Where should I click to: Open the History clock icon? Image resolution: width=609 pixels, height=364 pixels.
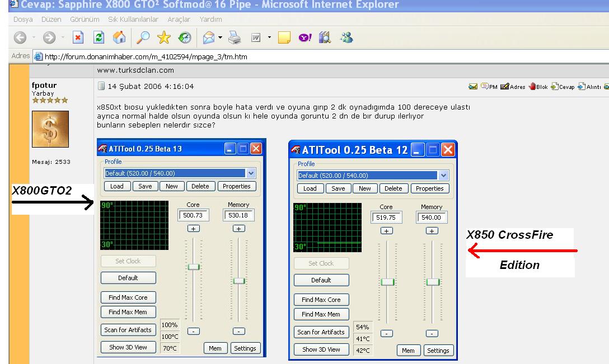click(185, 37)
